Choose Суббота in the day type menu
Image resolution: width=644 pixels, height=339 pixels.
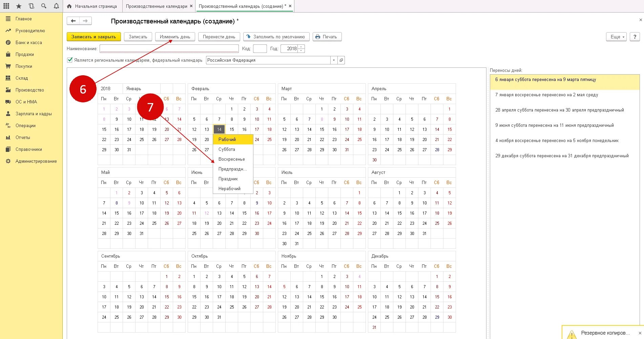pyautogui.click(x=233, y=149)
